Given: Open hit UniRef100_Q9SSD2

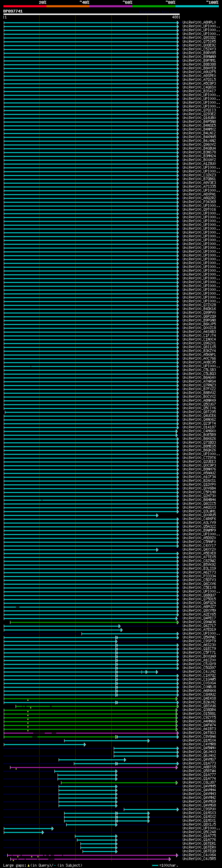Looking at the screenshot, I should point(199,38).
